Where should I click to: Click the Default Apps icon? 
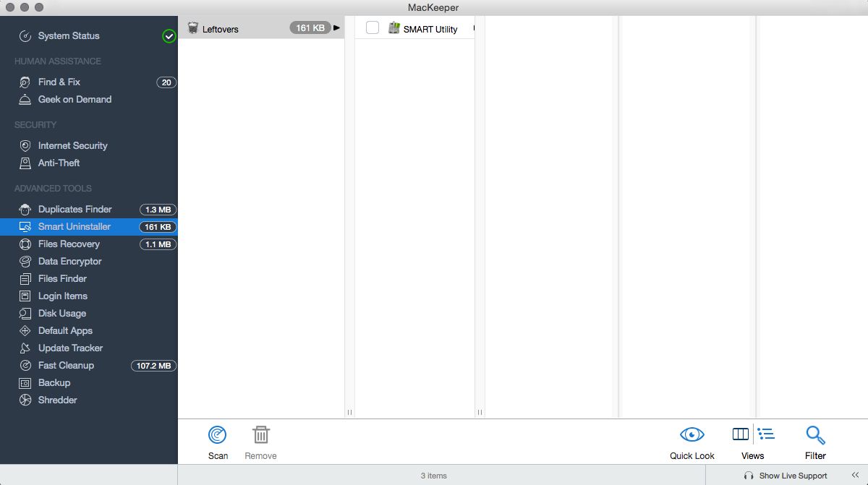(x=25, y=330)
